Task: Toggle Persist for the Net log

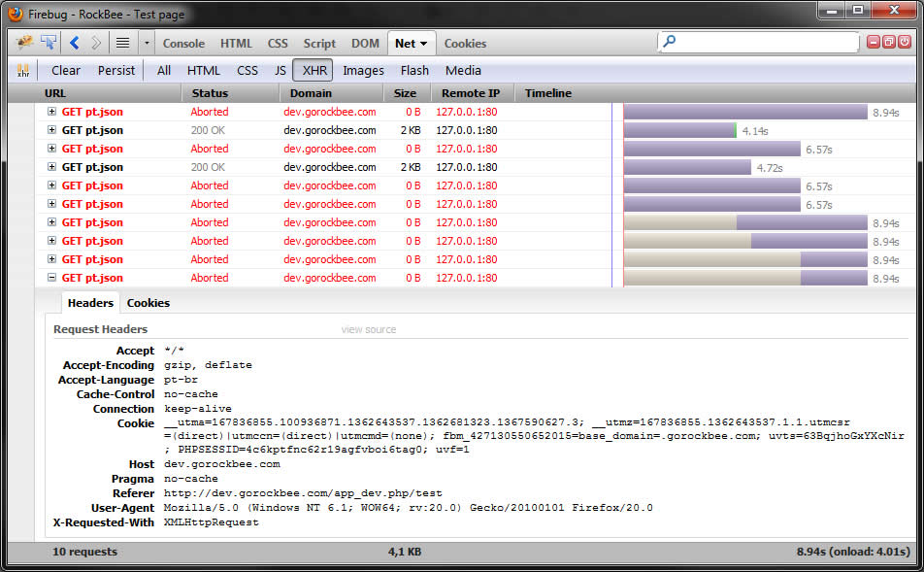Action: [116, 70]
